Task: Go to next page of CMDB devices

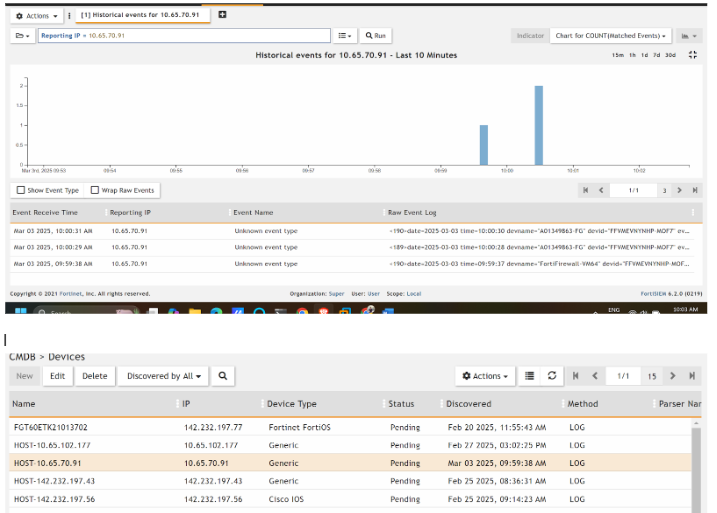Action: click(x=672, y=376)
